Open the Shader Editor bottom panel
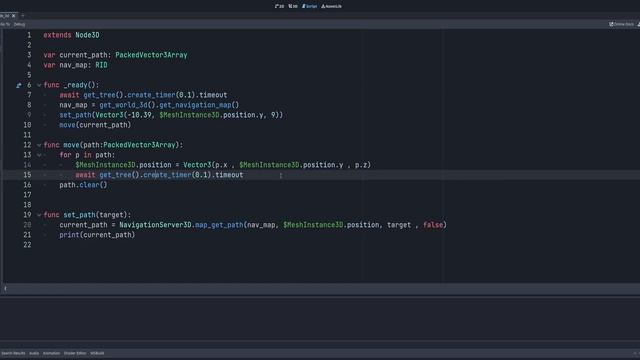 coord(75,353)
